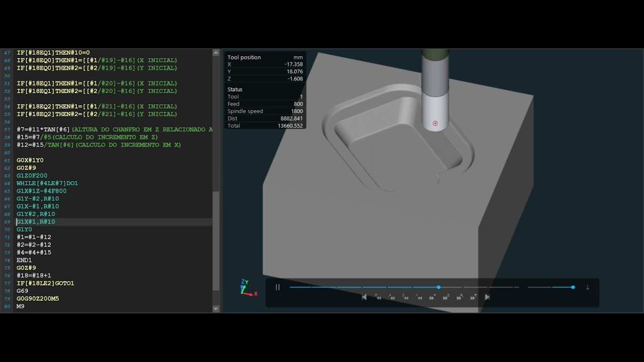Click highlighted line 69 G1X#1,R#10

(x=36, y=222)
